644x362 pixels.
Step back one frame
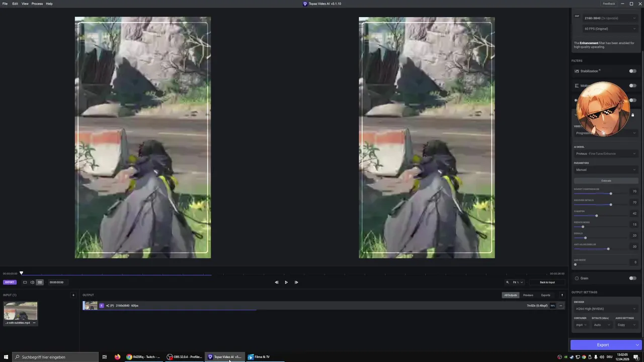pos(276,282)
